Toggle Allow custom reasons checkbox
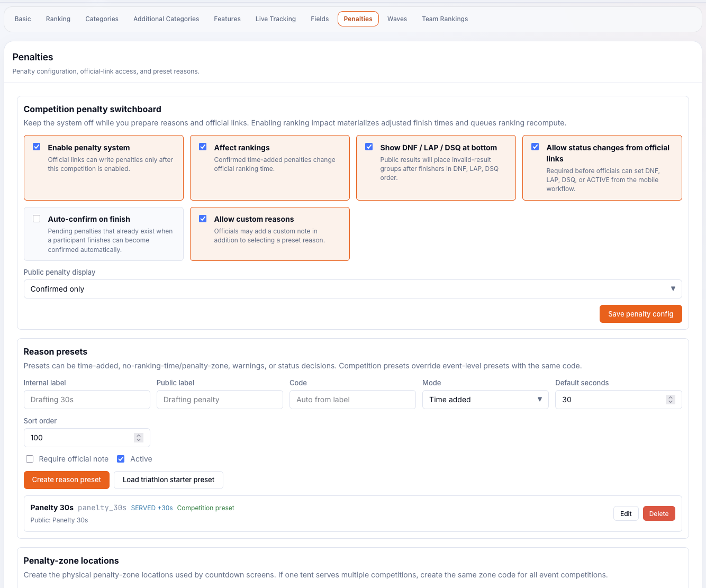Image resolution: width=706 pixels, height=588 pixels. tap(203, 219)
